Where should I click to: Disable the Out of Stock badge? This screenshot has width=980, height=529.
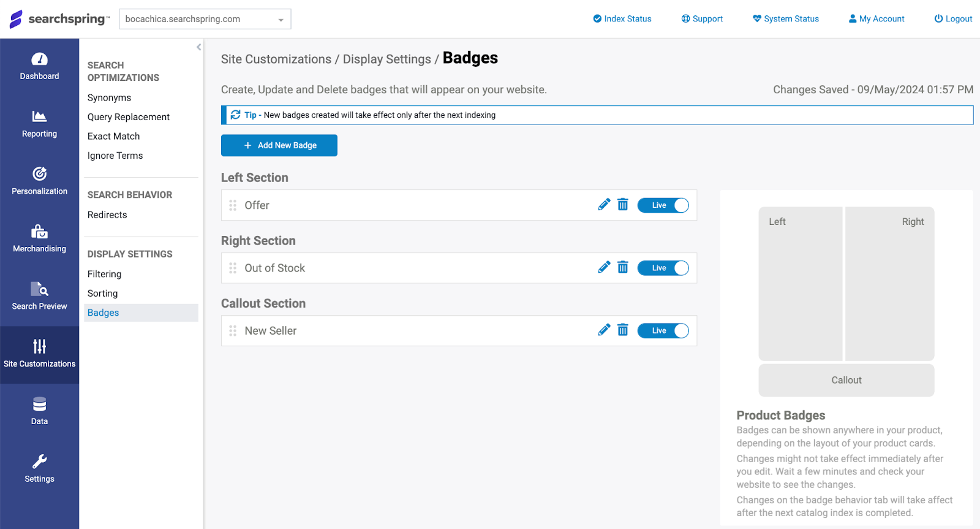tap(663, 268)
